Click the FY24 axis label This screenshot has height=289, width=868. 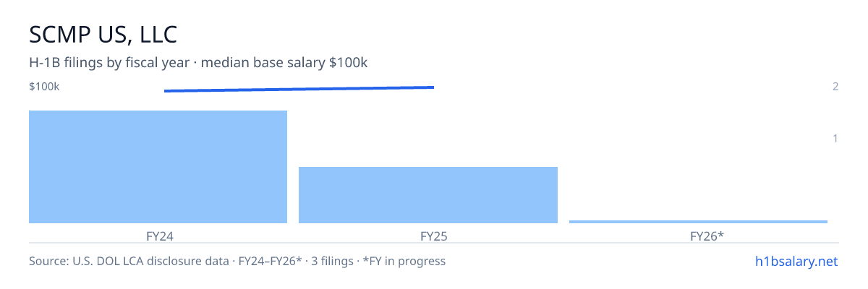[158, 236]
